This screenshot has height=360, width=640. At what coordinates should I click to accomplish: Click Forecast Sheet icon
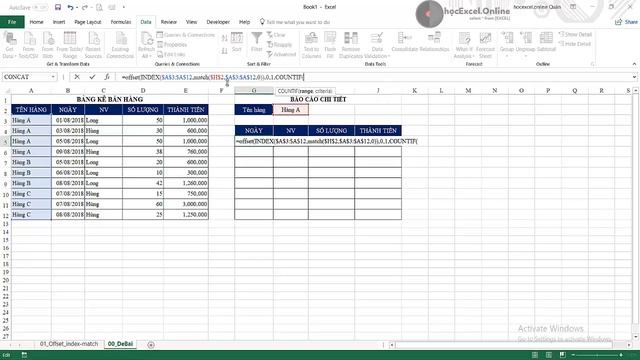point(485,45)
